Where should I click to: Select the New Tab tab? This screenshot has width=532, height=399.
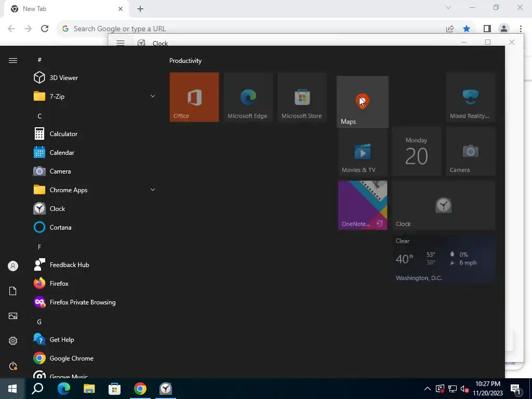(66, 9)
